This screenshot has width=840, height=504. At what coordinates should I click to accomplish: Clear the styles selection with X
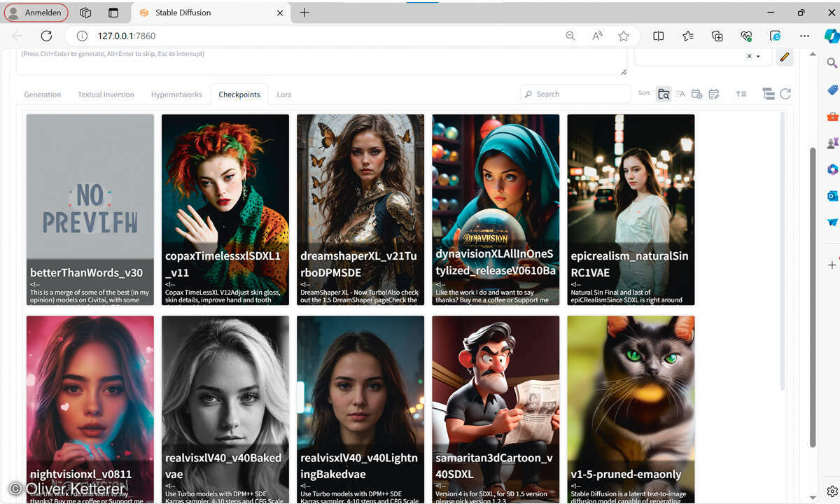[x=749, y=57]
